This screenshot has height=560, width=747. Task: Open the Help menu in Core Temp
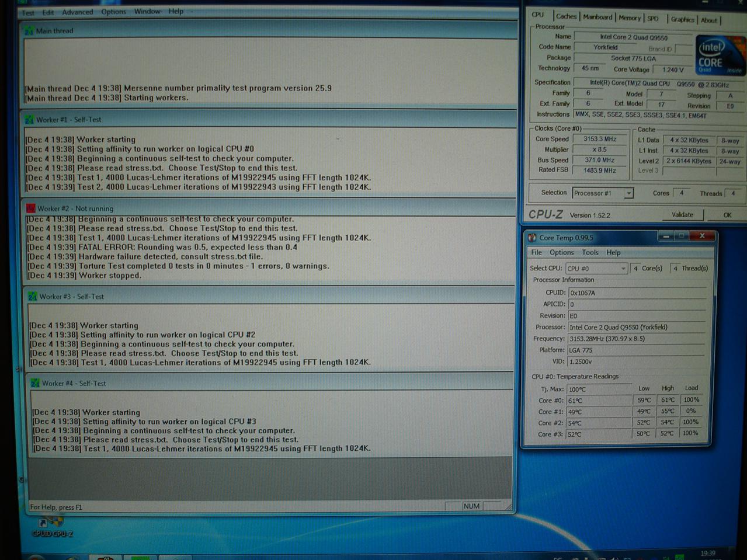[x=613, y=252]
